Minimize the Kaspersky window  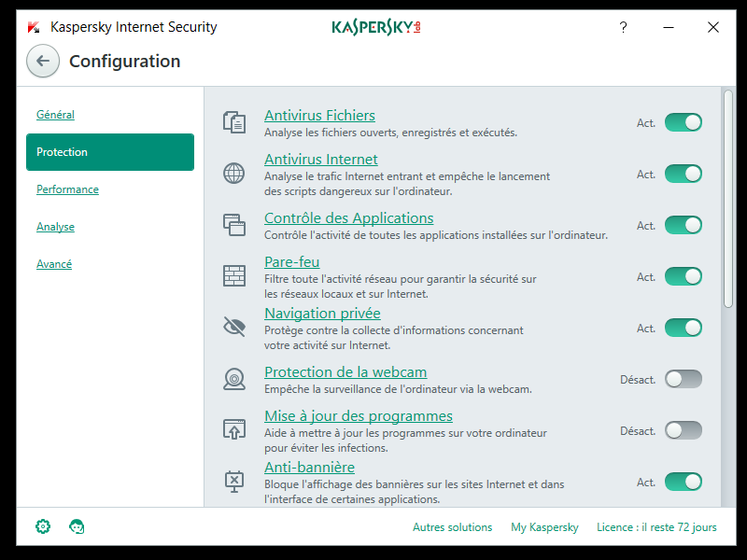669,27
